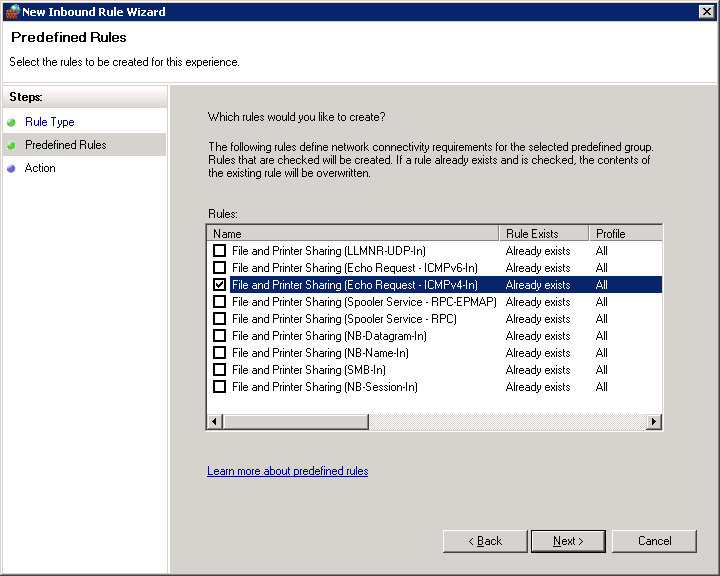Click the horizontal scrollbar thumb of rules list
Viewport: 720px width, 576px height.
pyautogui.click(x=296, y=421)
